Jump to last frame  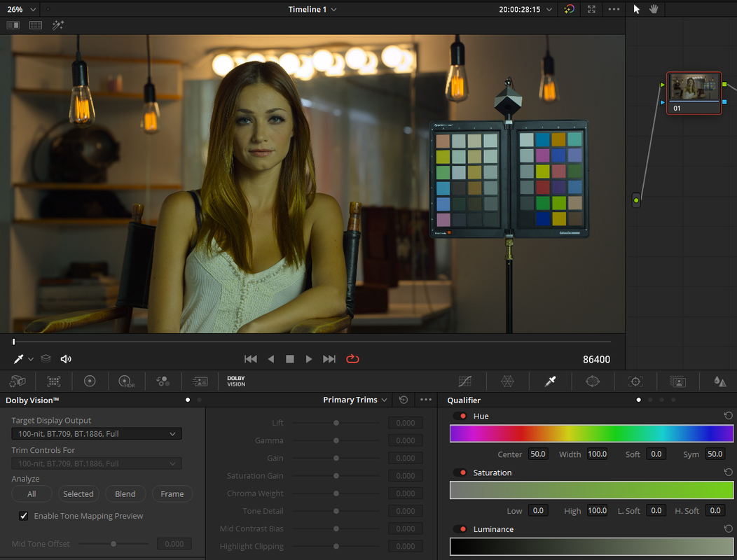pos(329,359)
